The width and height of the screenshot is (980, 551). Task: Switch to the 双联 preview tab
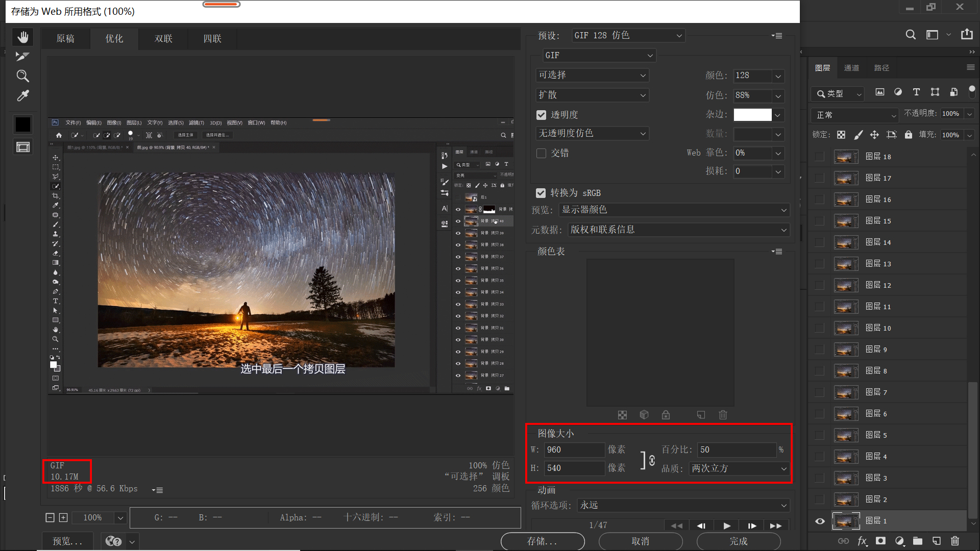pos(163,39)
